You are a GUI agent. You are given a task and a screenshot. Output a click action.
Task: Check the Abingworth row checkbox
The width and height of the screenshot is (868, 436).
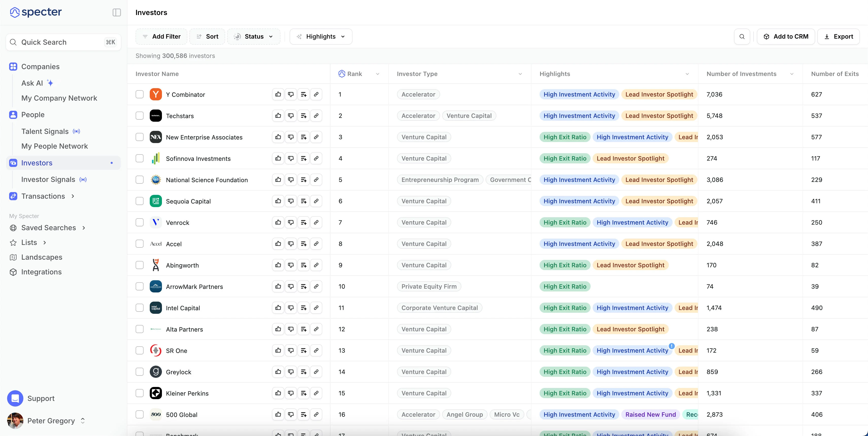(x=140, y=265)
